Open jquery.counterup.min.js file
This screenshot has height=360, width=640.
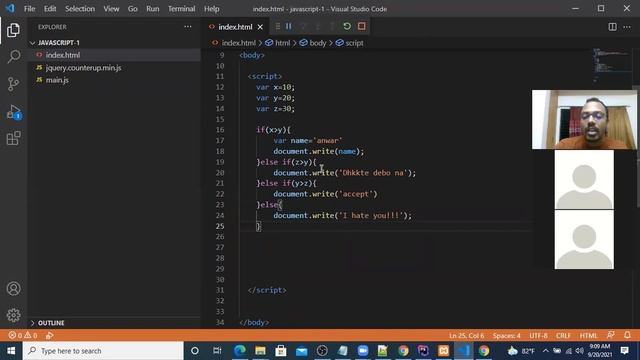coord(114,68)
